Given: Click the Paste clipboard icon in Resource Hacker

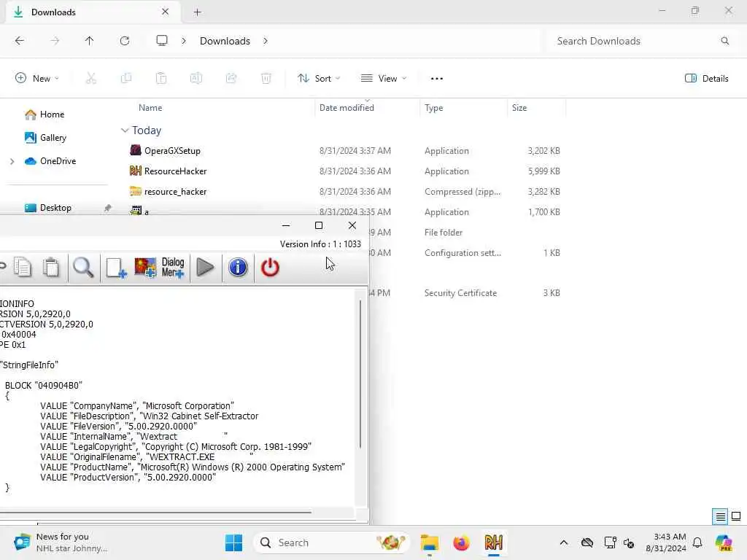Looking at the screenshot, I should coord(51,267).
